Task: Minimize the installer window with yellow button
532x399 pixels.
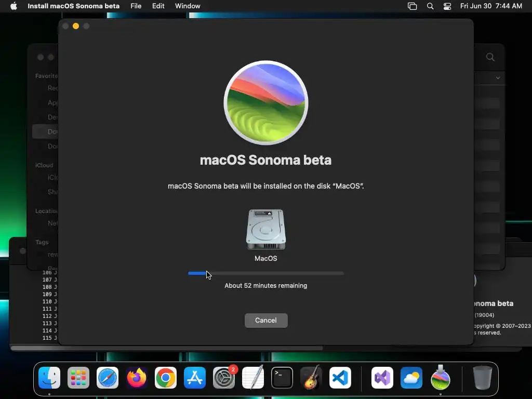Action: pos(76,26)
